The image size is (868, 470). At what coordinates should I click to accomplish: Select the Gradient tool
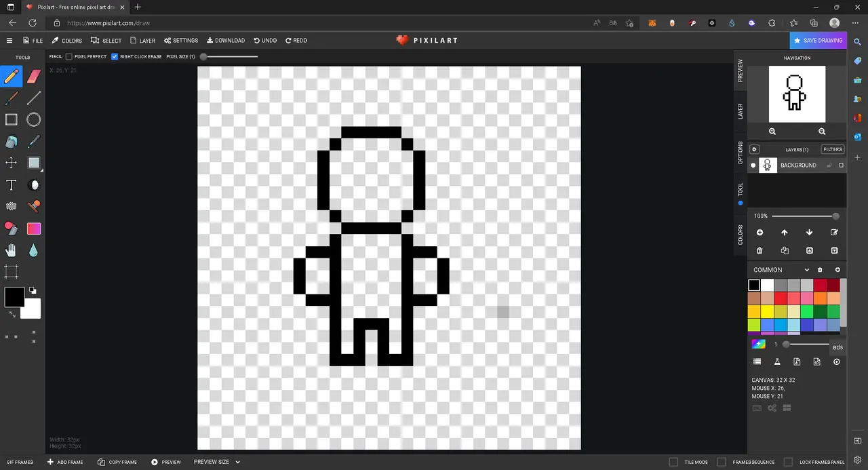pyautogui.click(x=34, y=229)
